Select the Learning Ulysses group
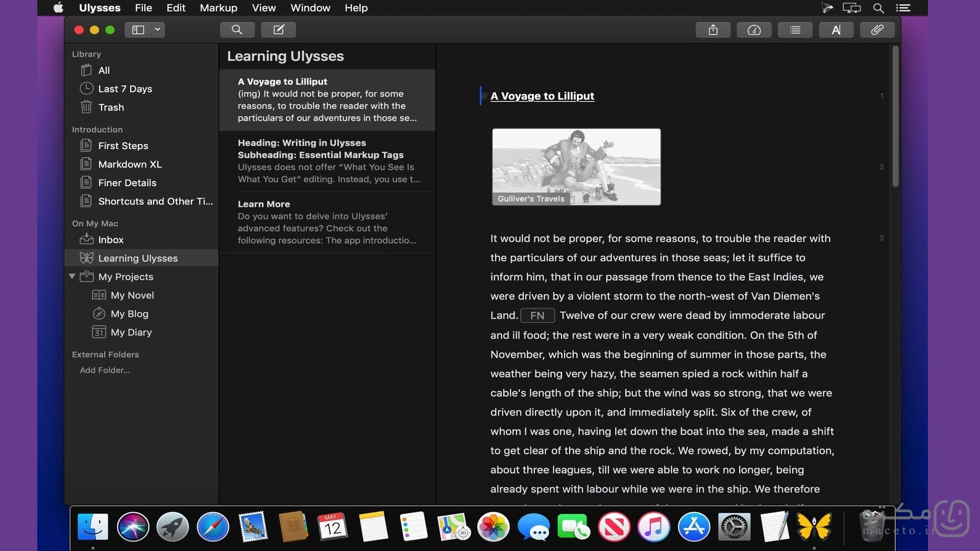This screenshot has height=551, width=980. (141, 258)
